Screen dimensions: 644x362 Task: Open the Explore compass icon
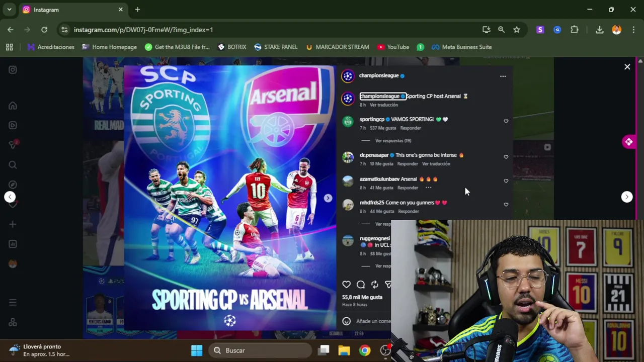click(x=13, y=185)
